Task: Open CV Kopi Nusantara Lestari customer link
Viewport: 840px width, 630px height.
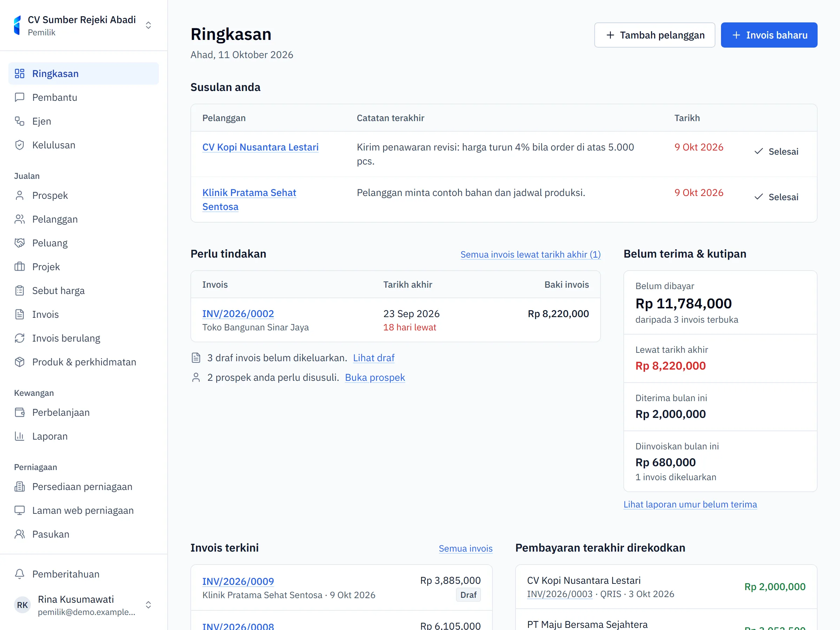Action: 260,147
